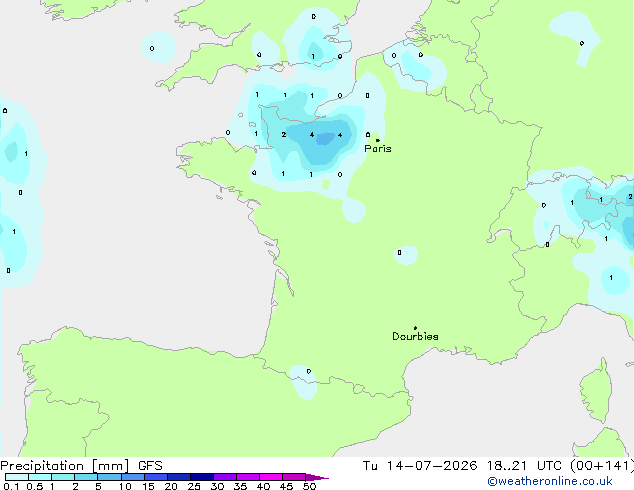This screenshot has height=490, width=634.
Task: Click the legend value 0.1
Action: [11, 486]
